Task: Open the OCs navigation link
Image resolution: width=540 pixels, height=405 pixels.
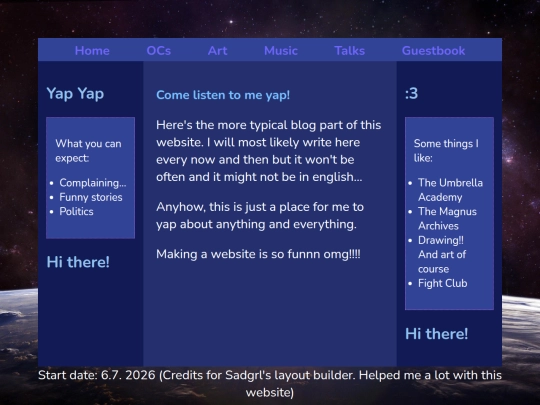Action: pos(158,51)
